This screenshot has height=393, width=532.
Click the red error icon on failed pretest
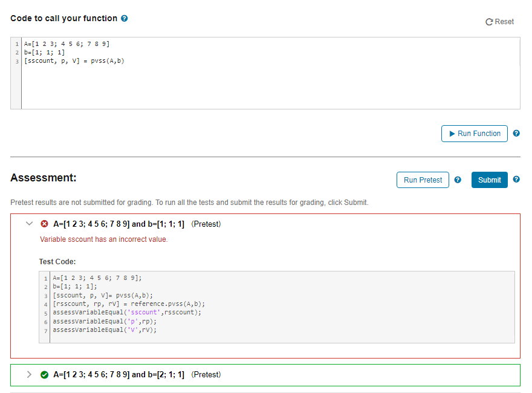click(x=44, y=223)
